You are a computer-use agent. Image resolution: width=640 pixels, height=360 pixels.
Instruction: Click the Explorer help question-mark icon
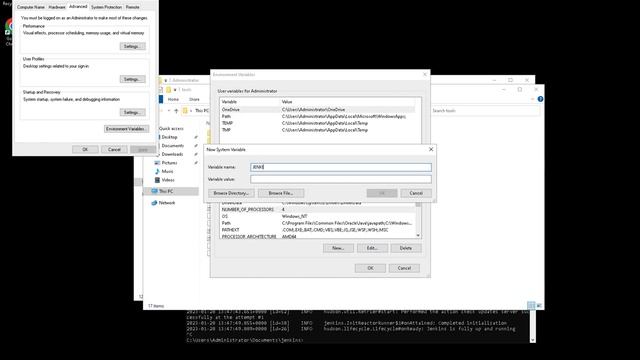point(540,99)
